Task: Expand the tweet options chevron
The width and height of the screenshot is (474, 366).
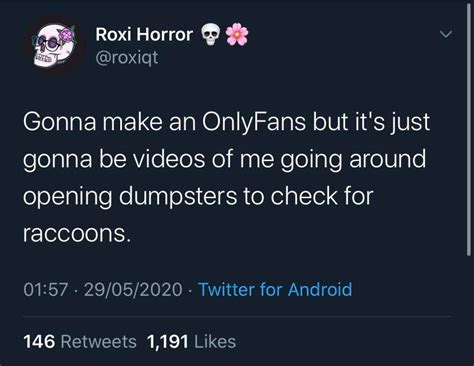Action: click(x=446, y=34)
